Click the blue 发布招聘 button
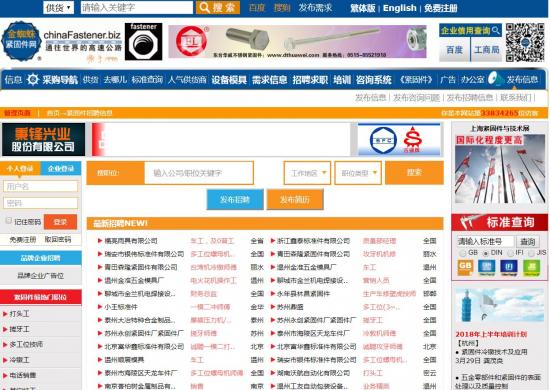 pos(235,200)
